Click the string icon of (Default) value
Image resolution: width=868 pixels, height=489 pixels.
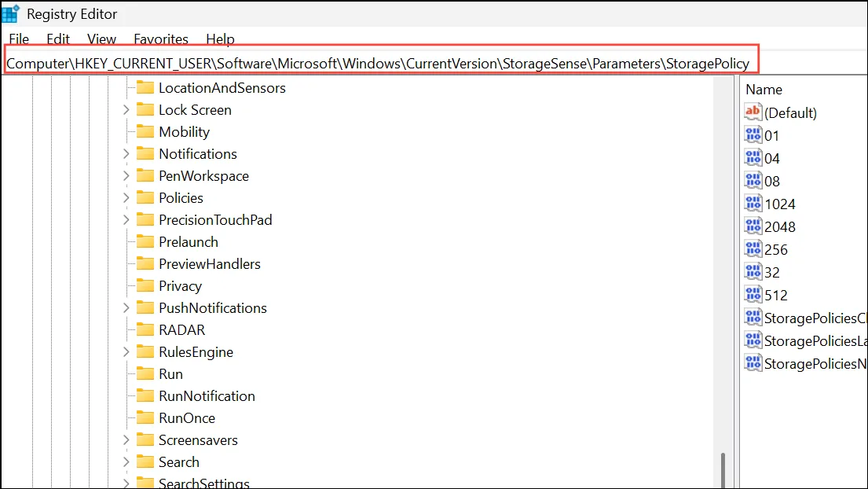coord(753,112)
